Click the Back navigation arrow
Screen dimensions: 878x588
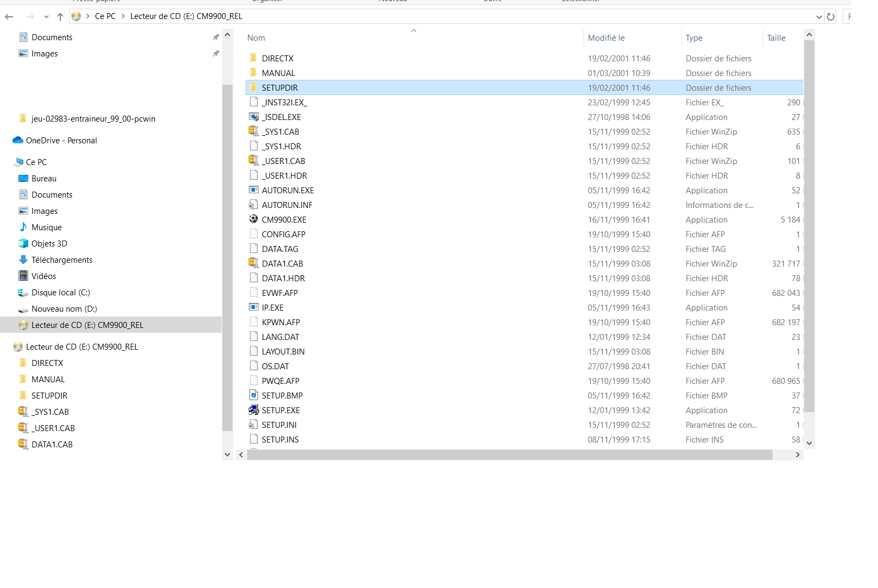pyautogui.click(x=9, y=17)
